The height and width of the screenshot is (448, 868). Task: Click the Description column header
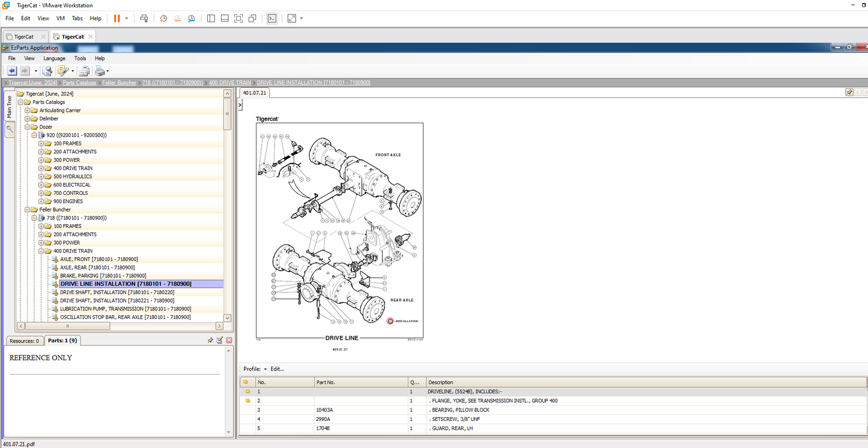(x=646, y=382)
